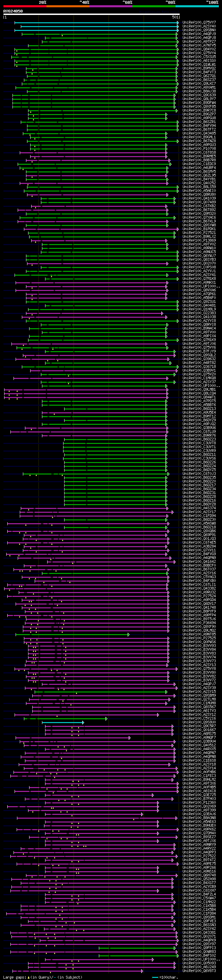Select the UniRef100_P10708 label
The image size is (222, 980).
coord(199,149)
